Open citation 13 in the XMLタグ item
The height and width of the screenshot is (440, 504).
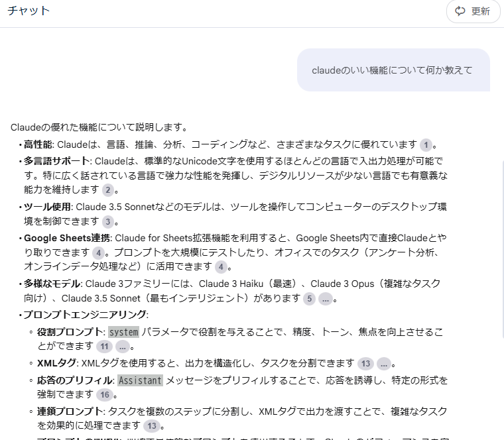pos(366,364)
